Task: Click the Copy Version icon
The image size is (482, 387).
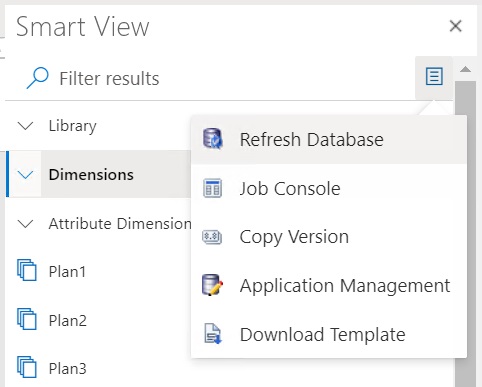Action: coord(212,237)
